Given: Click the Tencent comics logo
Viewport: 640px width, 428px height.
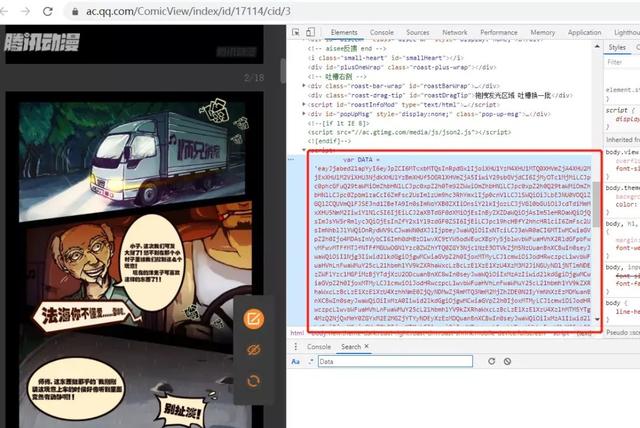Looking at the screenshot, I should coord(42,42).
